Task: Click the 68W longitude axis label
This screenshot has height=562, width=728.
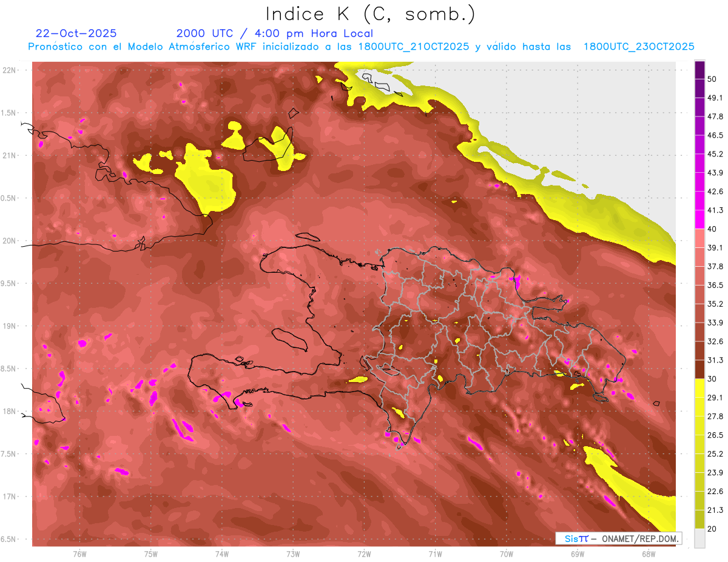Action: 649,554
